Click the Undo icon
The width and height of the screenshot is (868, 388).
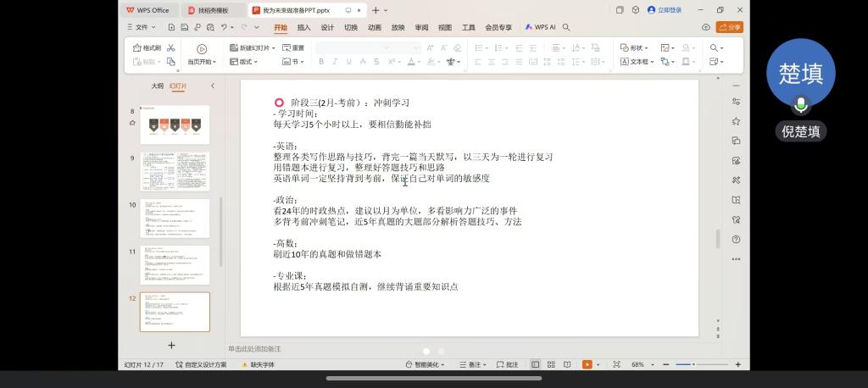pos(224,27)
